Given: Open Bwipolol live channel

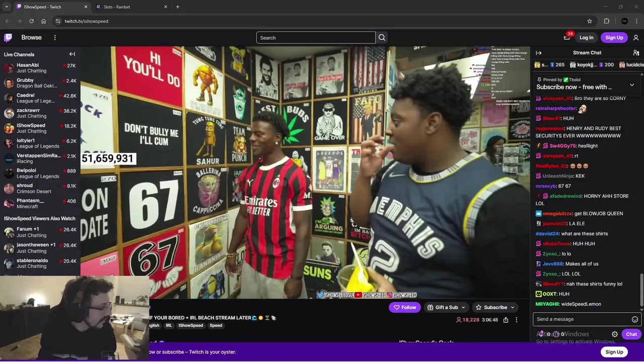Looking at the screenshot, I should pos(40,173).
